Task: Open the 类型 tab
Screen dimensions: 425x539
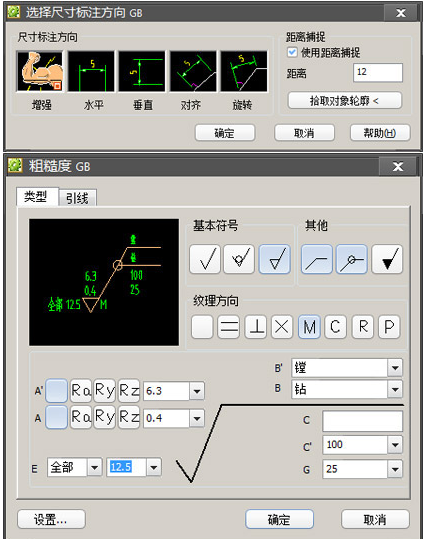Action: pos(36,197)
